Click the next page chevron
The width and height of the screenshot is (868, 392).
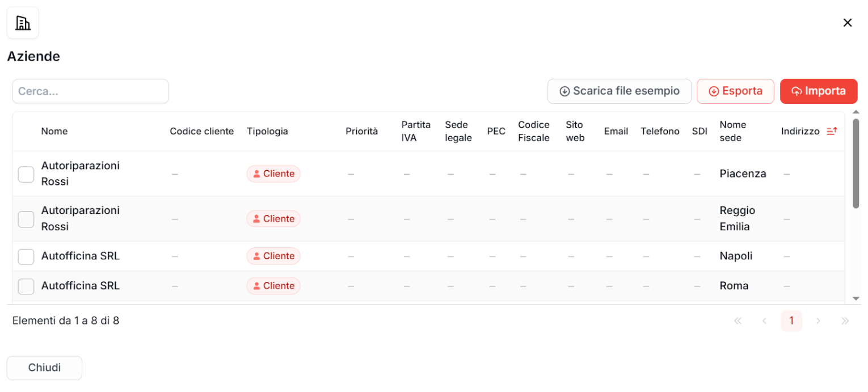818,321
